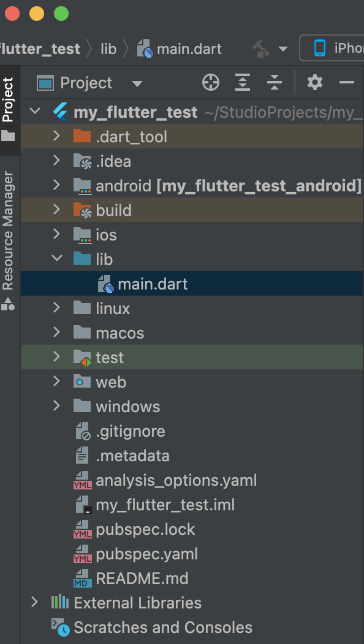Click the windows folder label

tap(128, 407)
